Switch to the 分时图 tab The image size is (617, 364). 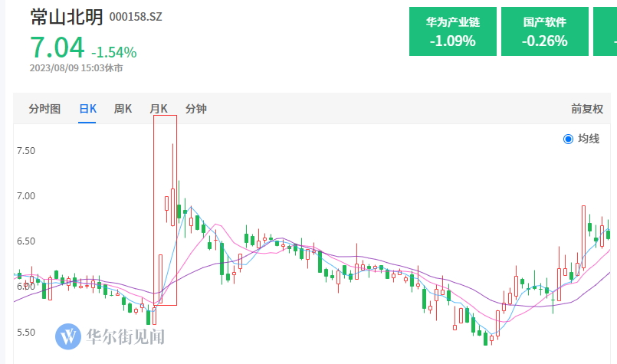(44, 109)
